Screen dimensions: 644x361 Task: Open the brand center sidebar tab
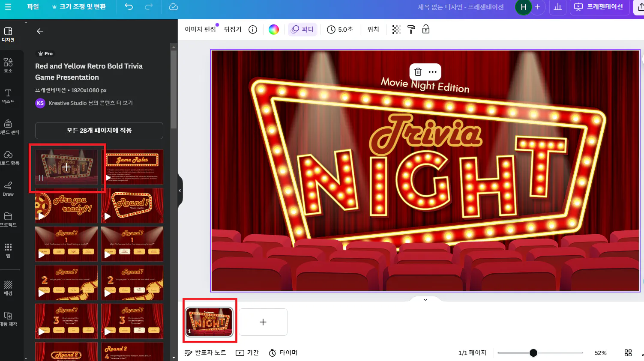8,127
